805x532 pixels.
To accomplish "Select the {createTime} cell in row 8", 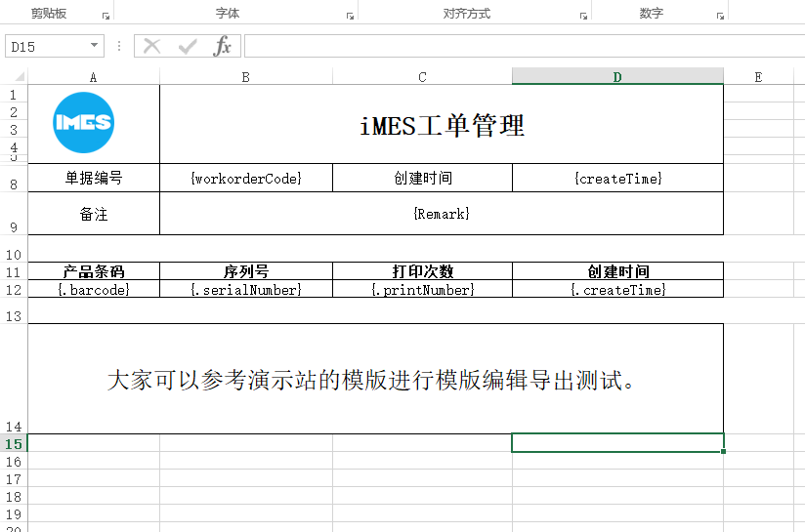I will 618,178.
